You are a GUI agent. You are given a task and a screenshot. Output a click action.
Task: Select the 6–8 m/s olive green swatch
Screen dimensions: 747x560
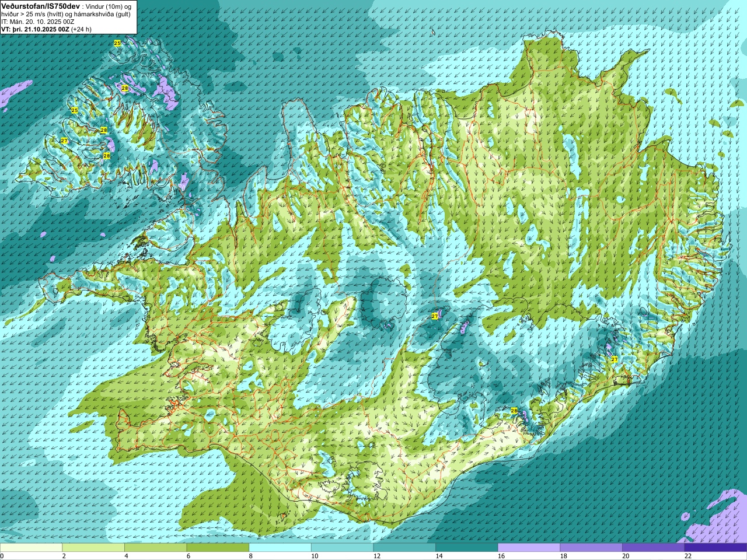(218, 547)
